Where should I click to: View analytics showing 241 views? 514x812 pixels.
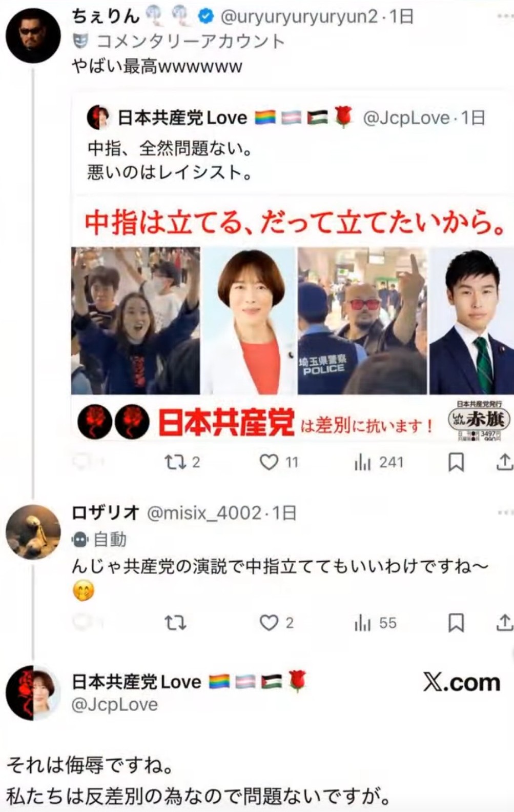tap(379, 462)
